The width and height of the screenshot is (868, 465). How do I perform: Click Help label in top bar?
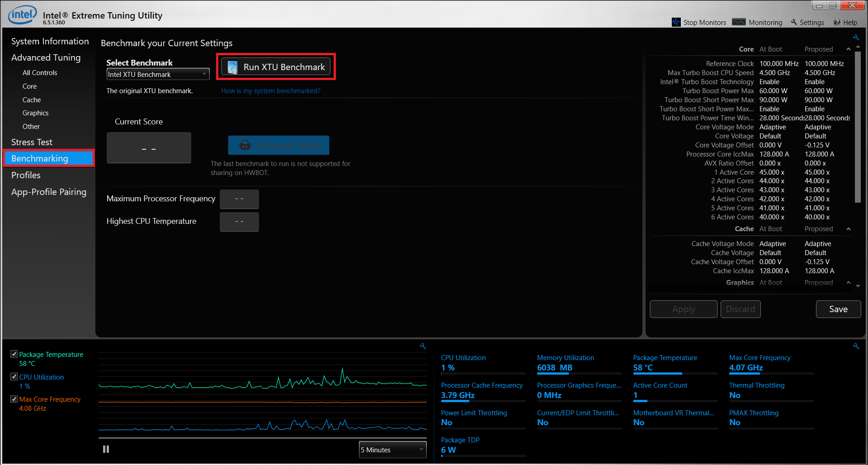[x=850, y=22]
